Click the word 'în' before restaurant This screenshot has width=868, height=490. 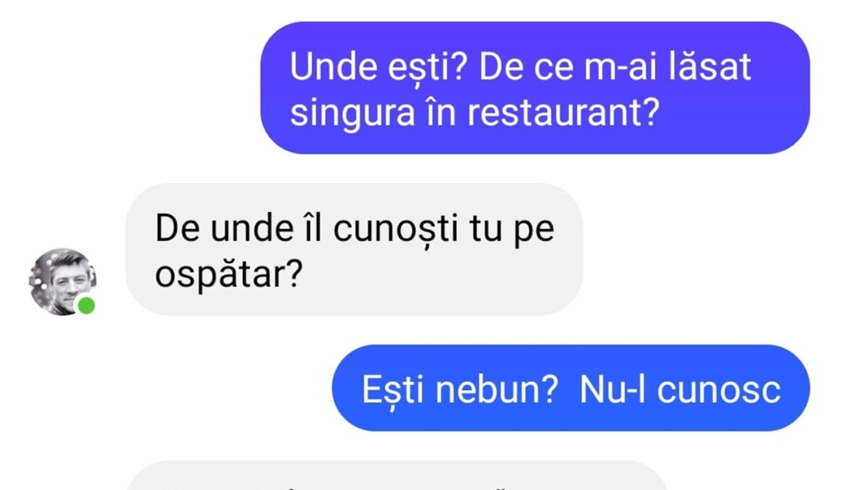tap(440, 114)
